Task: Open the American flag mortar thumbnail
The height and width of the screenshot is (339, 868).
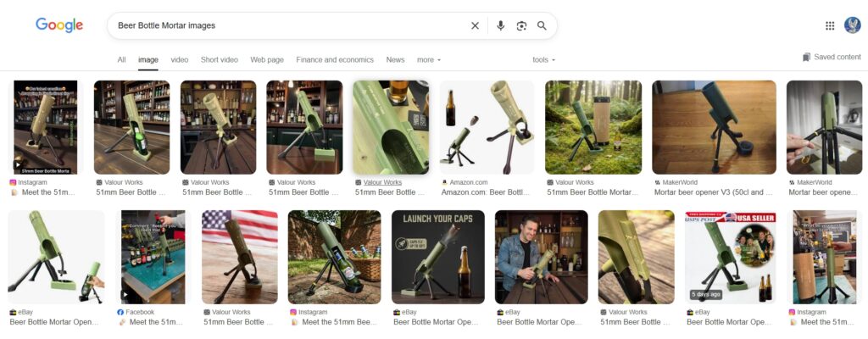Action: click(x=240, y=257)
